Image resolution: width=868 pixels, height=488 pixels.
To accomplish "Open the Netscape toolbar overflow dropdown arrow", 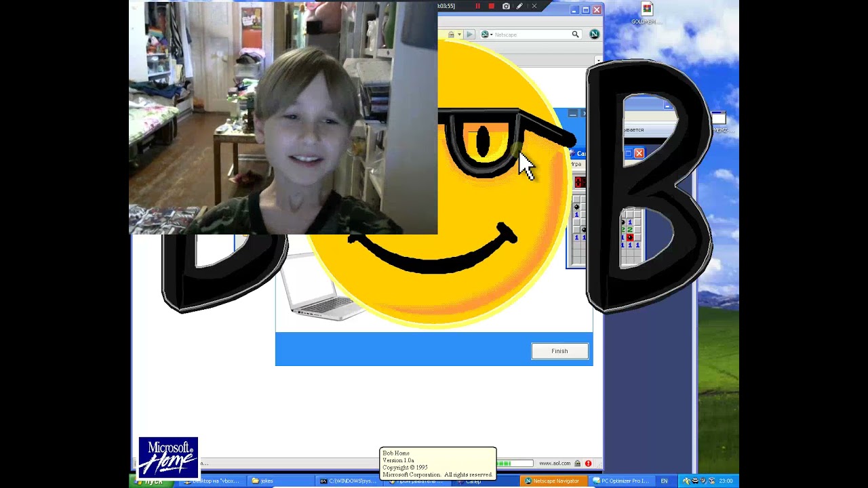I will point(597,61).
